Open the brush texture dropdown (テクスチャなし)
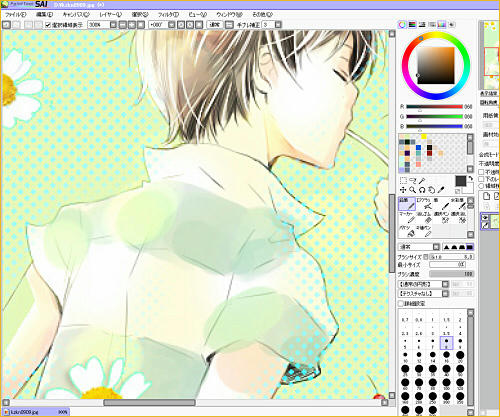The image size is (500, 417). click(x=445, y=294)
